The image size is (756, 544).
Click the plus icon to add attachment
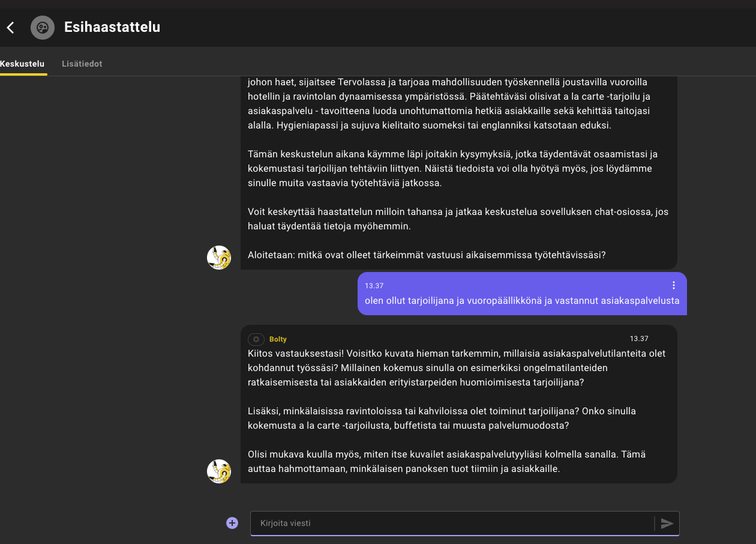click(232, 523)
